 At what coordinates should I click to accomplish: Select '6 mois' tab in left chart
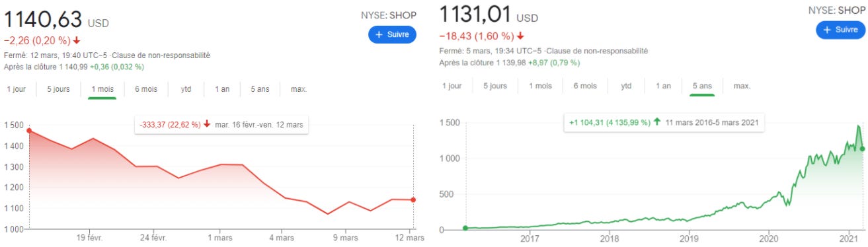point(146,88)
